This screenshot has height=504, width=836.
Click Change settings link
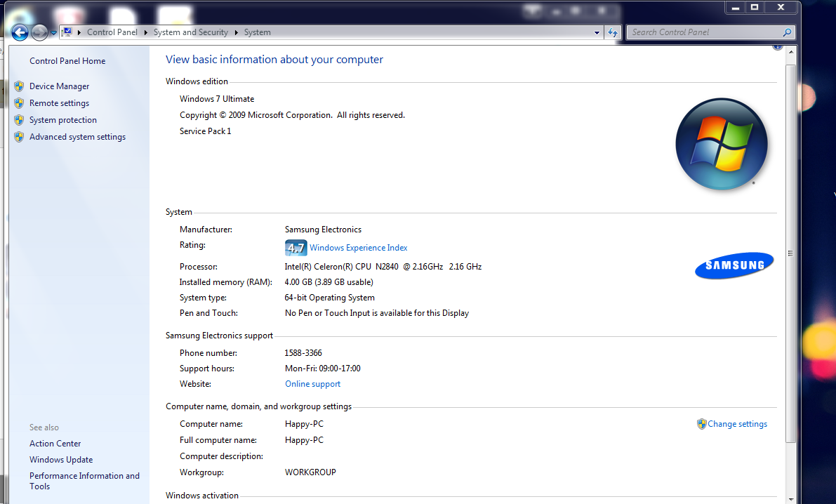737,424
